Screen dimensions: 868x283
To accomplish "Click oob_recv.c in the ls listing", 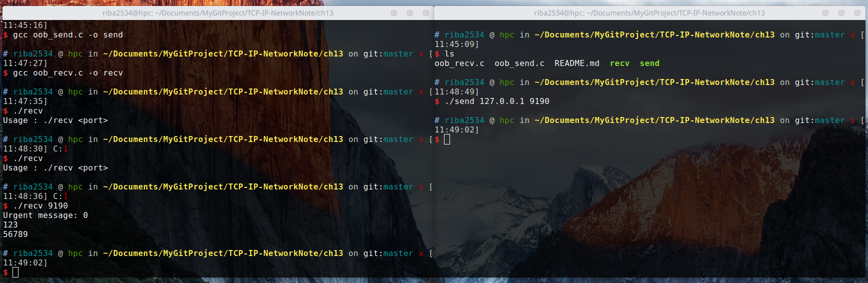I will [459, 63].
